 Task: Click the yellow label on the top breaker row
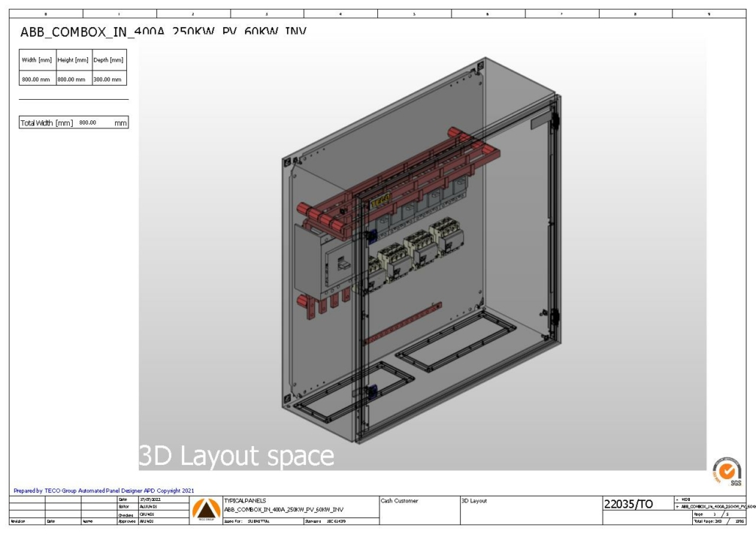click(381, 201)
